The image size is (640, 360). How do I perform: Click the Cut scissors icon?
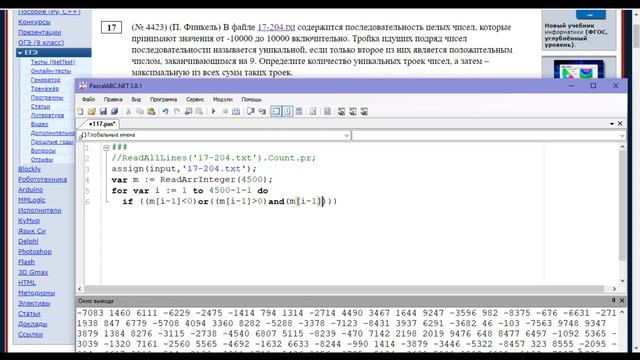tap(128, 111)
